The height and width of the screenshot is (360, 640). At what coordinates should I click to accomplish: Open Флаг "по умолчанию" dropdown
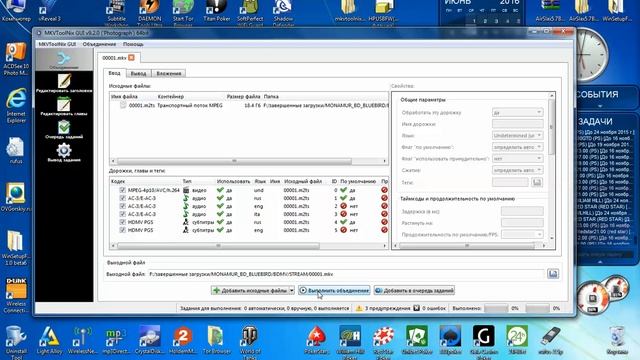click(517, 147)
